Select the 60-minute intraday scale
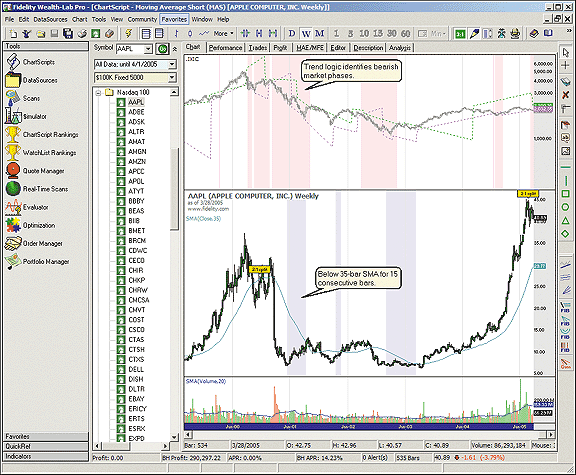 pyautogui.click(x=406, y=34)
